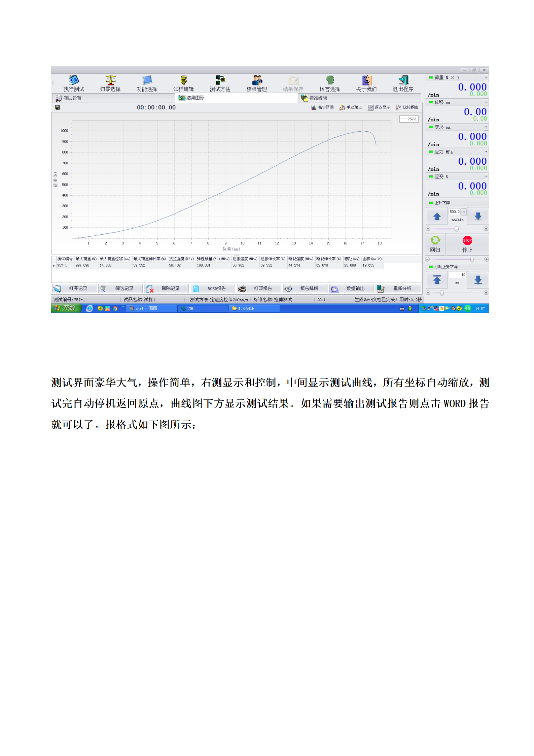Expand the 变形 mm channel dropdown
This screenshot has width=534, height=756.
click(486, 127)
